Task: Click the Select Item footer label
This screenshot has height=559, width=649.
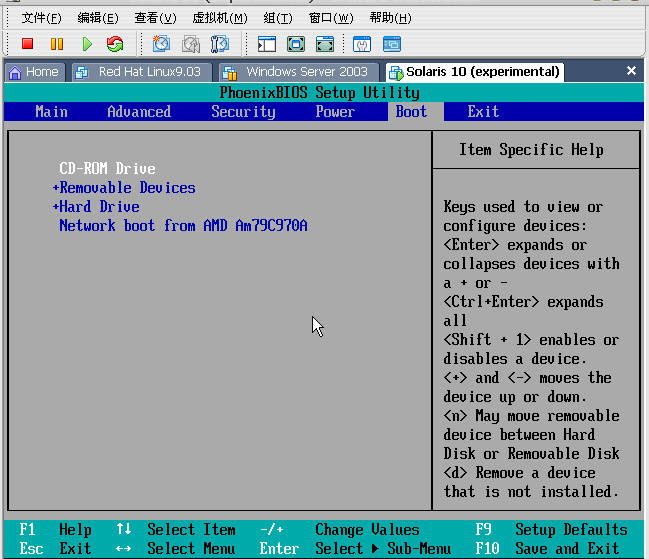Action: pos(191,530)
